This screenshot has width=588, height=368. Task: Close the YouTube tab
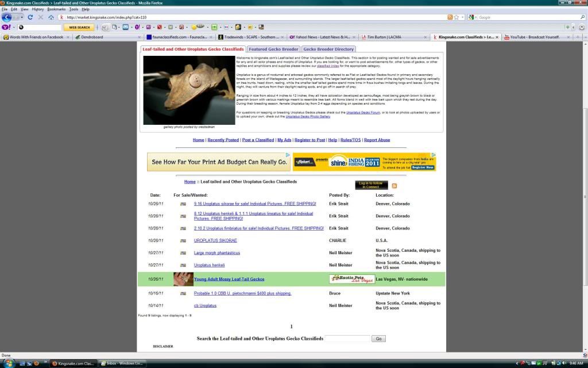(x=568, y=37)
